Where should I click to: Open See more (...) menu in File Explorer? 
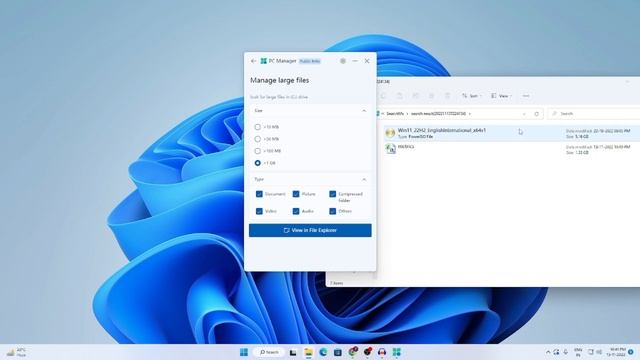pyautogui.click(x=526, y=96)
